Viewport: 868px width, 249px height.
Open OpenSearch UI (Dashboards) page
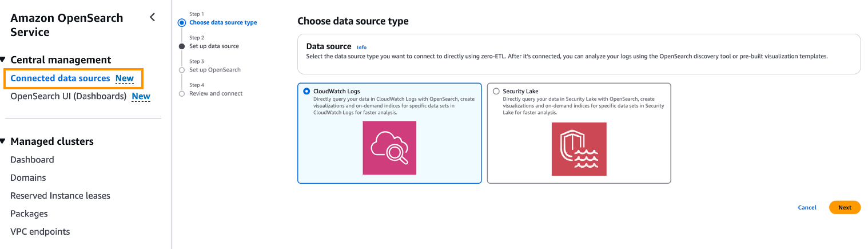[x=68, y=96]
